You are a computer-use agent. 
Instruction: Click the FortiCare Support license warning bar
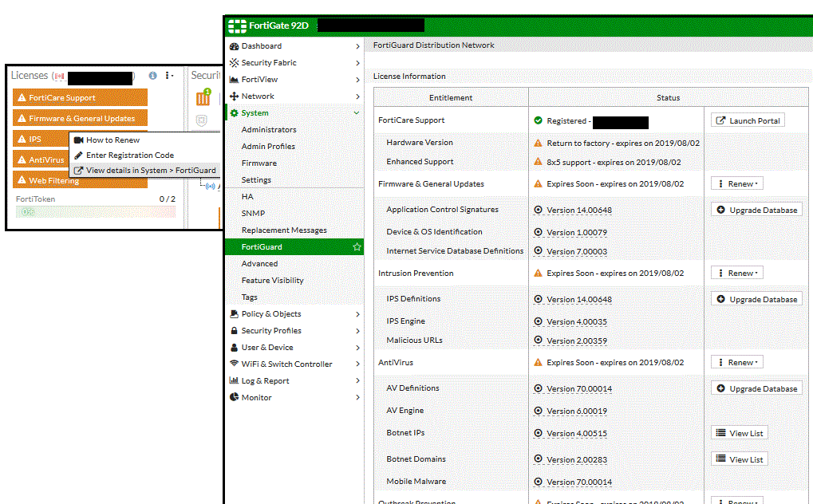click(80, 98)
